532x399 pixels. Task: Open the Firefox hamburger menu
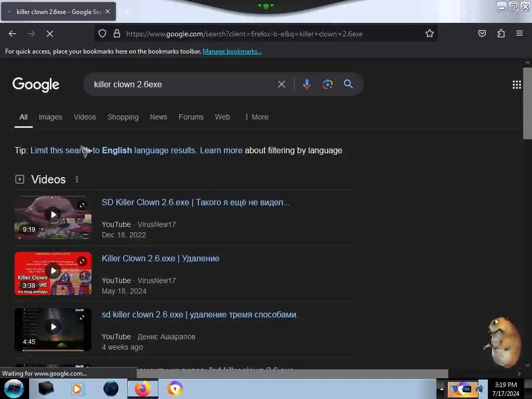click(x=520, y=33)
